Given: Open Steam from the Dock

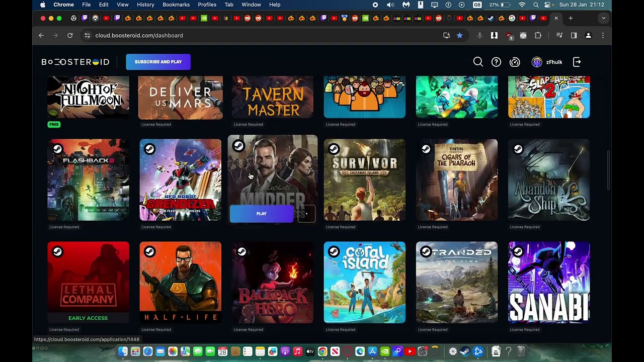Looking at the screenshot, I should pyautogui.click(x=465, y=351).
